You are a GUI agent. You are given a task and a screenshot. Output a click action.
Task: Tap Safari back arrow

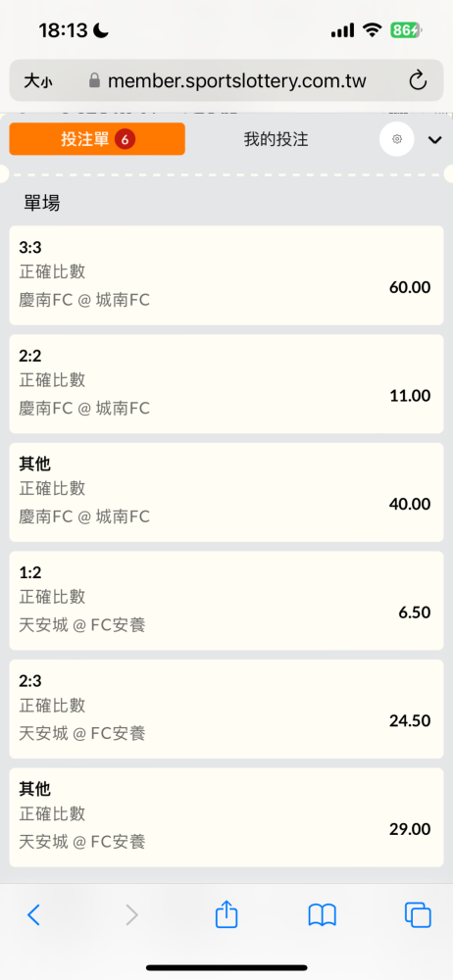coord(33,915)
